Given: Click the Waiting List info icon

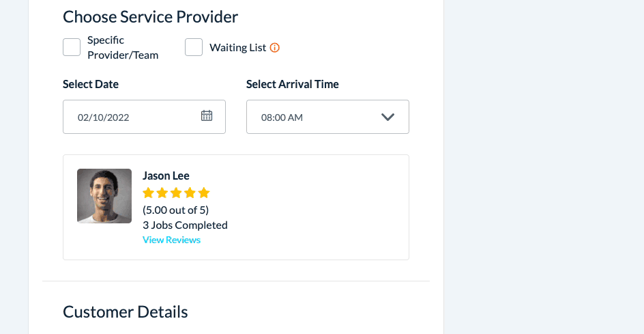Looking at the screenshot, I should tap(275, 48).
